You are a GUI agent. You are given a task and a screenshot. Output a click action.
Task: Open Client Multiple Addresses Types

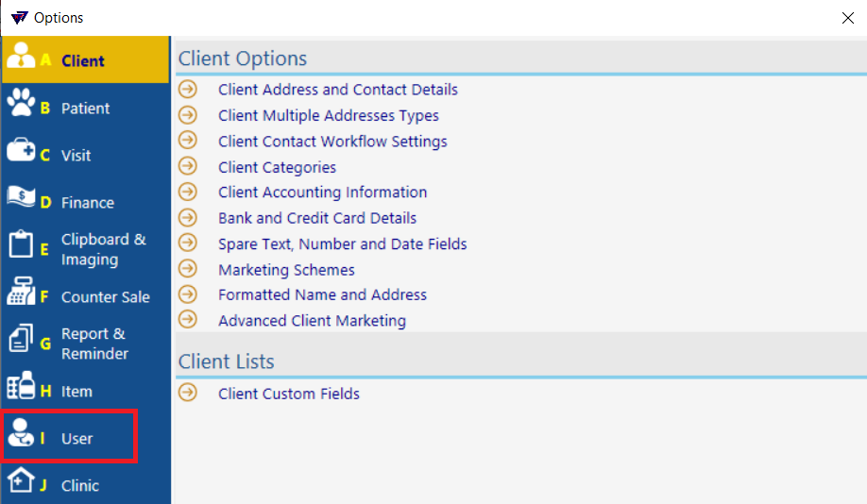click(329, 115)
